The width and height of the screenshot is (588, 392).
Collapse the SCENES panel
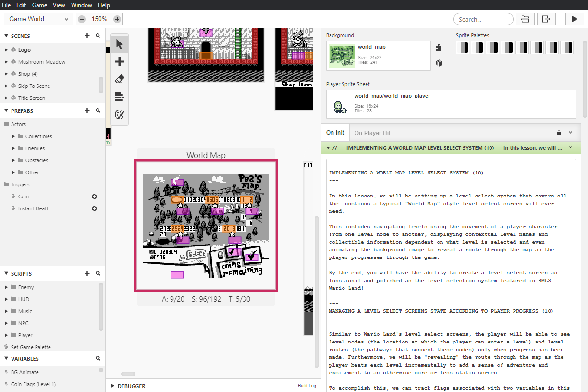6,36
